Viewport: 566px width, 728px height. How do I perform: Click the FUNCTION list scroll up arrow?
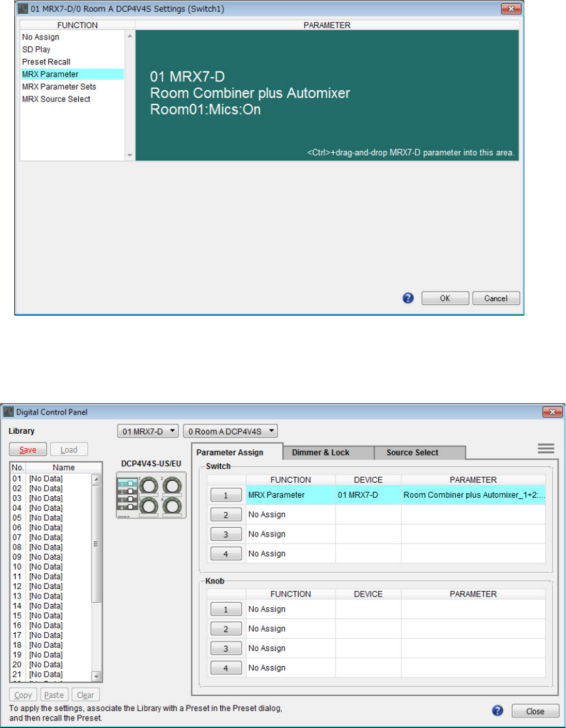point(130,36)
